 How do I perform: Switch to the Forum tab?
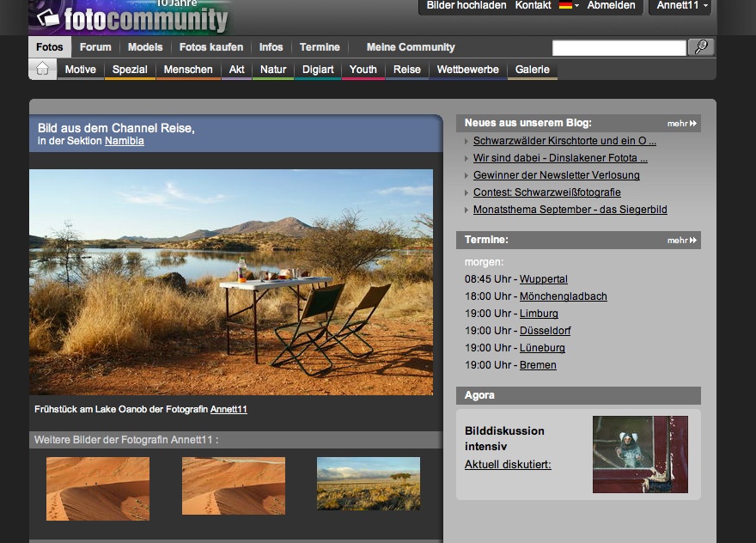95,47
